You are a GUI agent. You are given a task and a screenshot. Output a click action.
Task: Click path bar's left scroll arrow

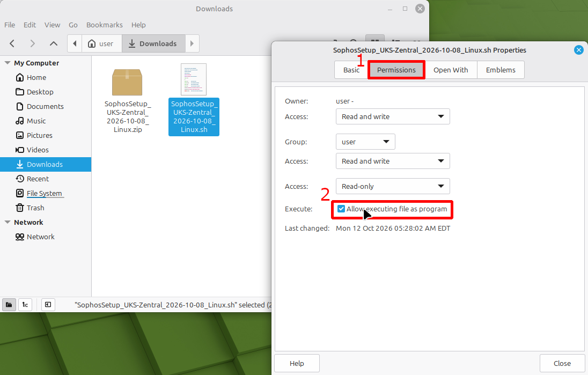click(75, 43)
